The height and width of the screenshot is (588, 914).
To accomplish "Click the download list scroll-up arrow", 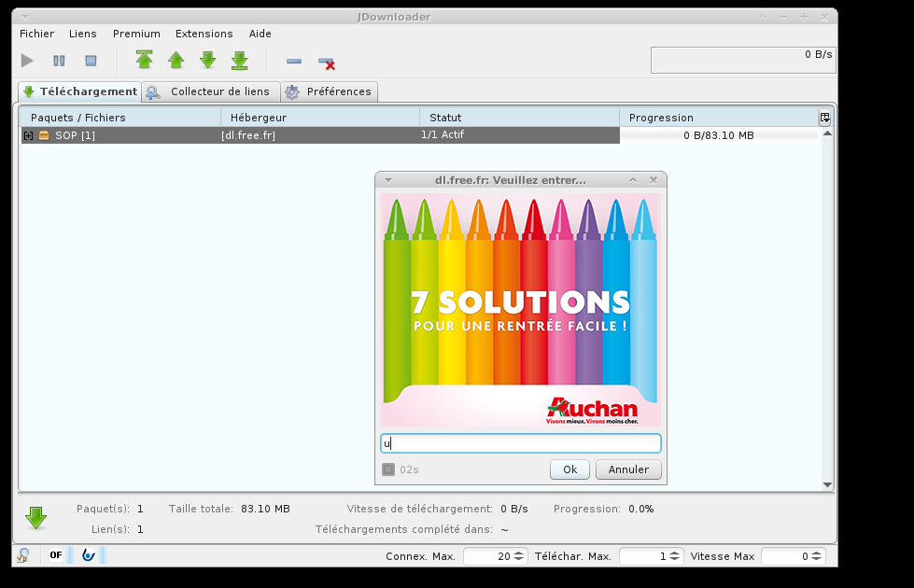I will [827, 133].
